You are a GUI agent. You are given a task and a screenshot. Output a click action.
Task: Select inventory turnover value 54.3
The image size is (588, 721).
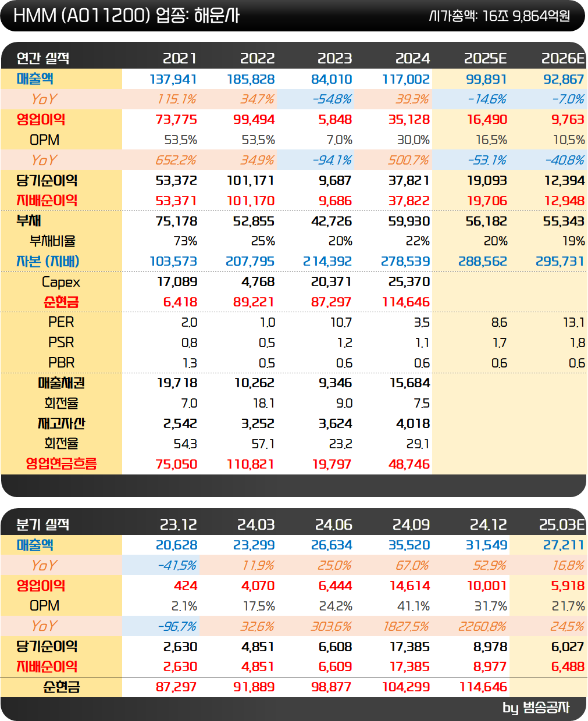(186, 444)
